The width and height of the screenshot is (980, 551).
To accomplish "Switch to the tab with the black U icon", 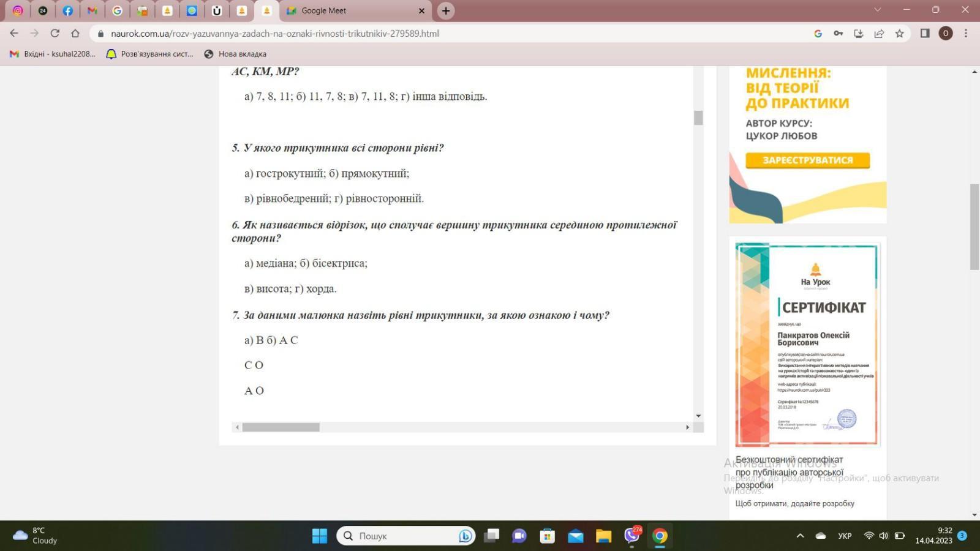I will tap(217, 10).
